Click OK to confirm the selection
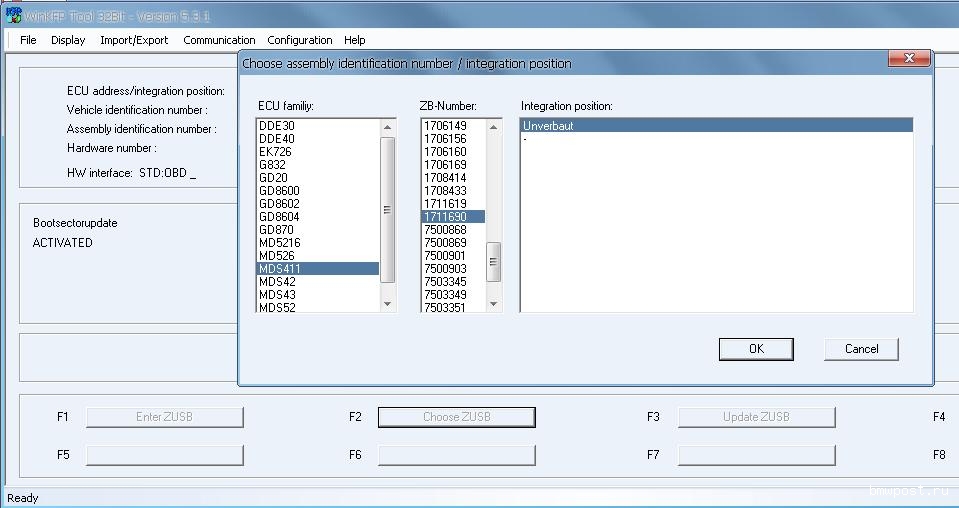Viewport: 959px width, 508px height. tap(756, 349)
